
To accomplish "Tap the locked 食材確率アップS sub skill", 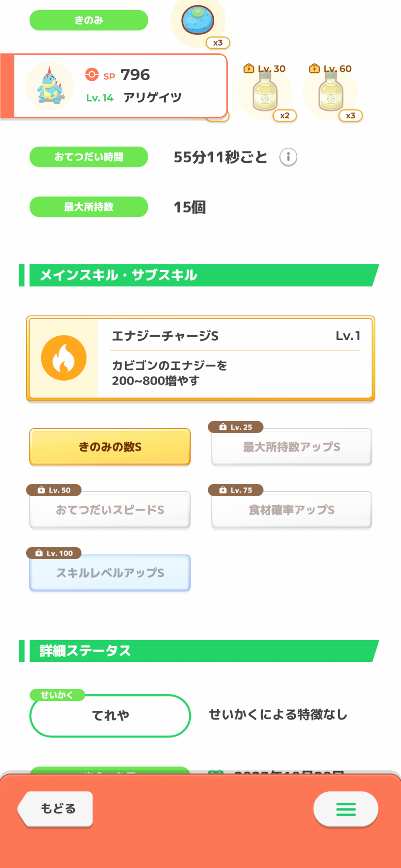I will (x=292, y=510).
